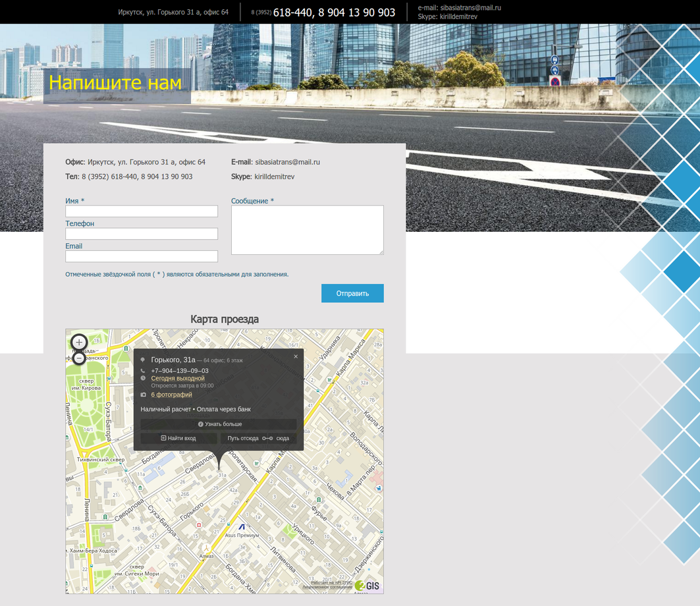700x606 pixels.
Task: Click inside the Сообщение text area
Action: pos(307,230)
